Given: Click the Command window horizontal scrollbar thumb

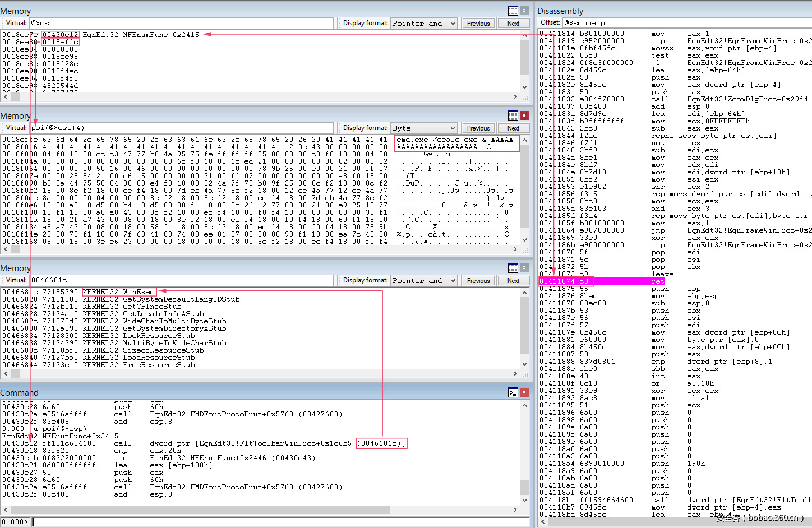Looking at the screenshot, I should (x=202, y=510).
